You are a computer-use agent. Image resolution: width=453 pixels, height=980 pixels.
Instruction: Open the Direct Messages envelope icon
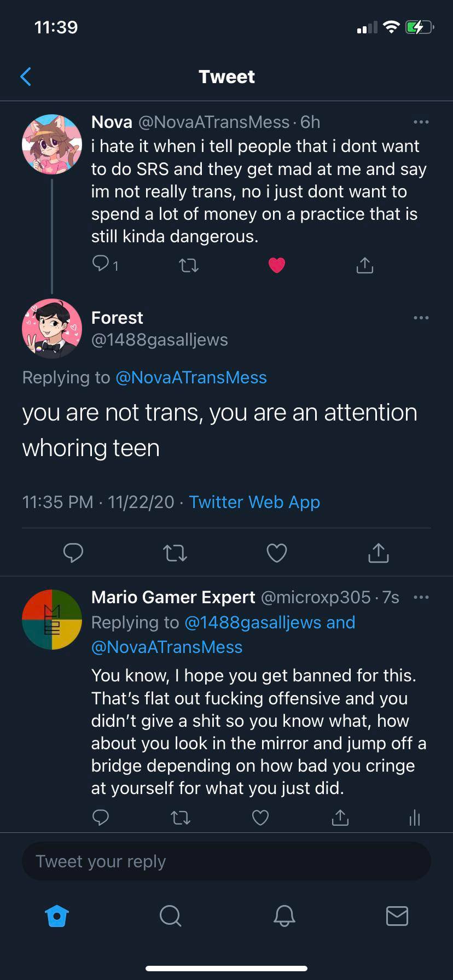pyautogui.click(x=397, y=917)
